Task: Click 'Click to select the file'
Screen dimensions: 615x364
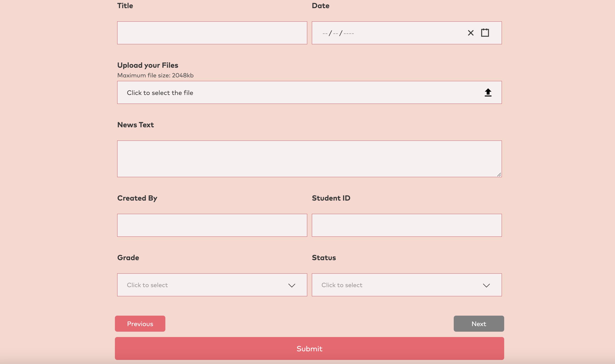Action: (x=160, y=92)
